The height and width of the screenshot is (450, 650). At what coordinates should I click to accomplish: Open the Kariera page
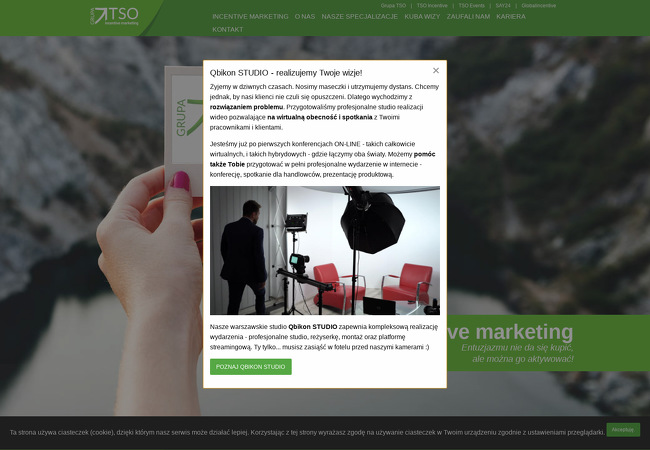pyautogui.click(x=511, y=17)
